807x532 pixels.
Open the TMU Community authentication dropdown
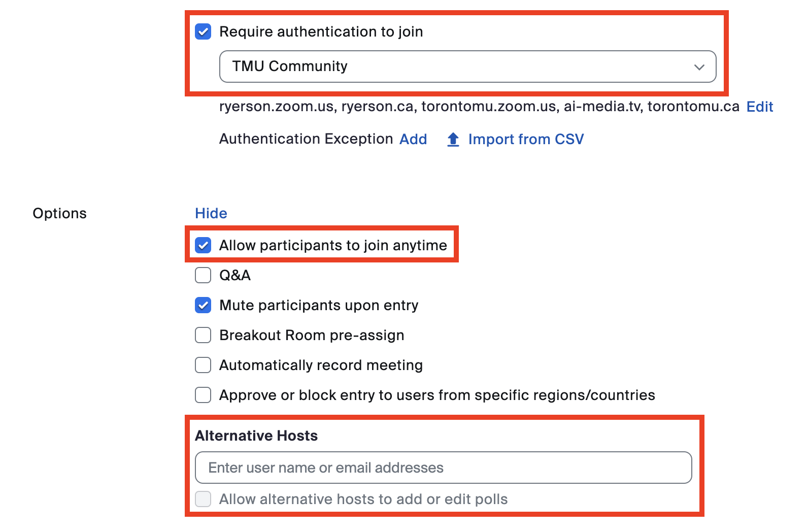click(467, 66)
